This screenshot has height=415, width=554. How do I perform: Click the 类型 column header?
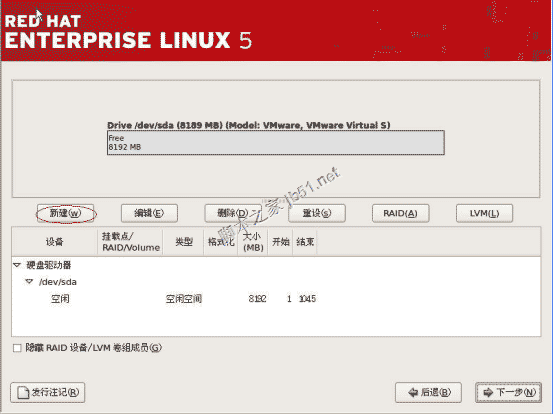point(183,242)
